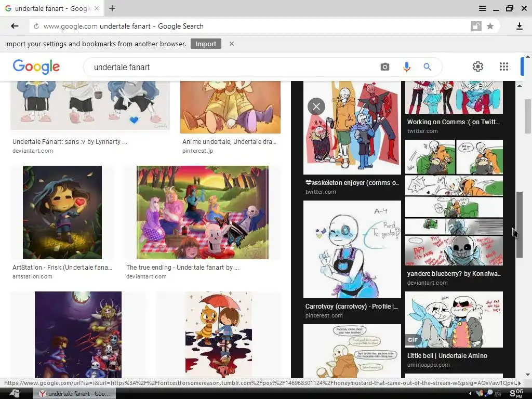
Task: Close the image preview panel with X
Action: [x=316, y=107]
